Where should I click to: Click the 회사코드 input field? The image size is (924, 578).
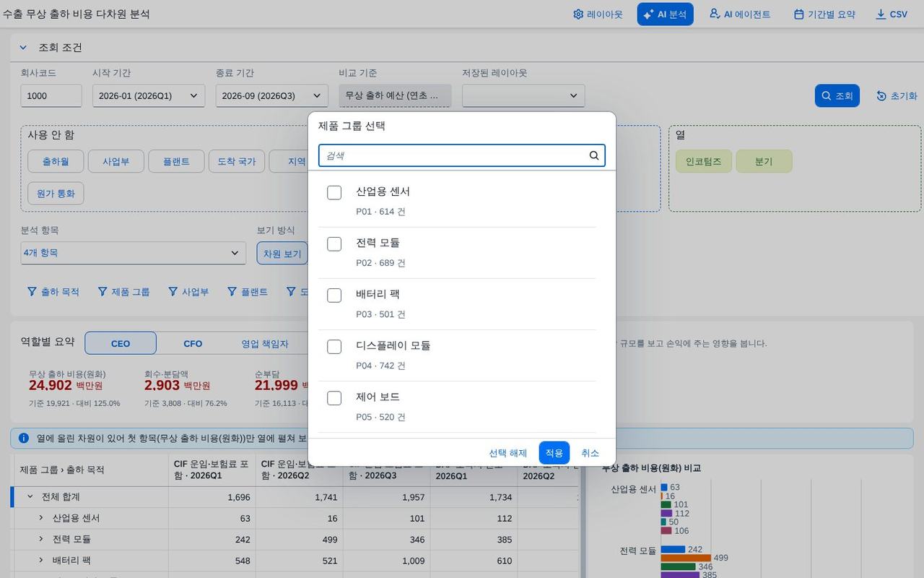(x=51, y=95)
